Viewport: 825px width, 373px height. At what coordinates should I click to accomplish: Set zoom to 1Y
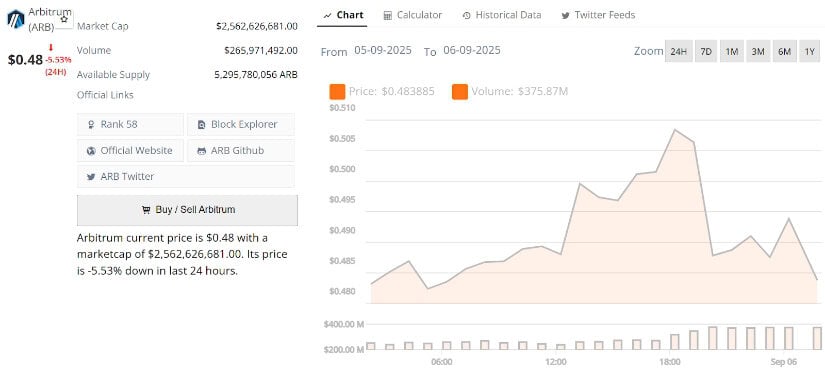[810, 52]
